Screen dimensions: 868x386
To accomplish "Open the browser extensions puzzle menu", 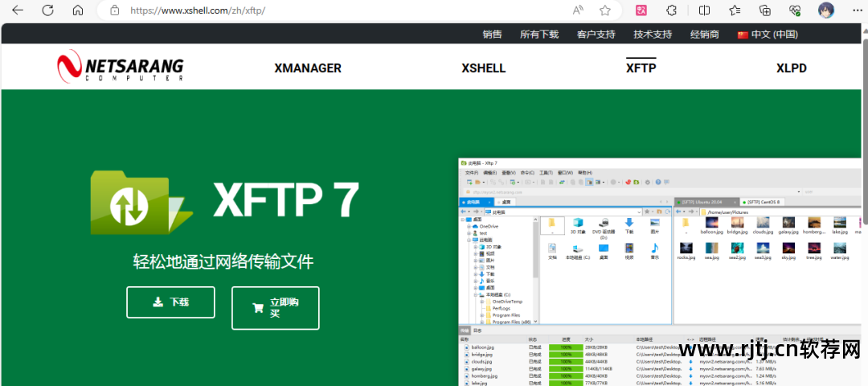I will coord(671,10).
